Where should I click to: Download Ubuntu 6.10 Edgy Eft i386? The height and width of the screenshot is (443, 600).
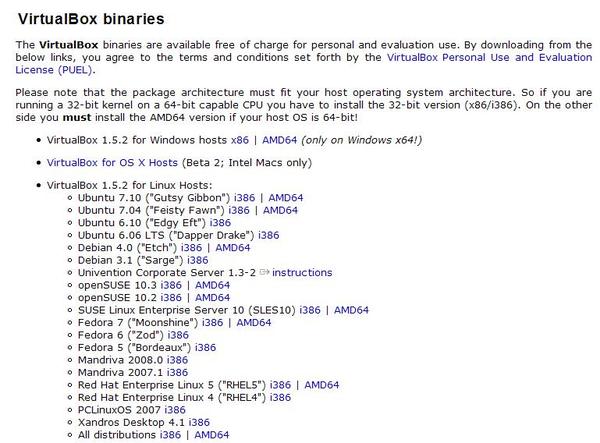220,223
